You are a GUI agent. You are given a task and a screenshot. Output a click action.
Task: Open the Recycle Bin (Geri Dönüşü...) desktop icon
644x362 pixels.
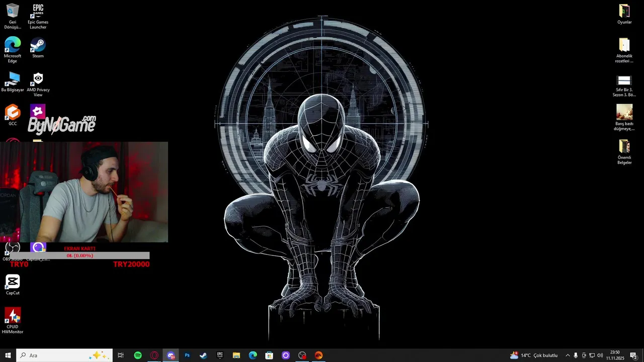[x=13, y=16]
